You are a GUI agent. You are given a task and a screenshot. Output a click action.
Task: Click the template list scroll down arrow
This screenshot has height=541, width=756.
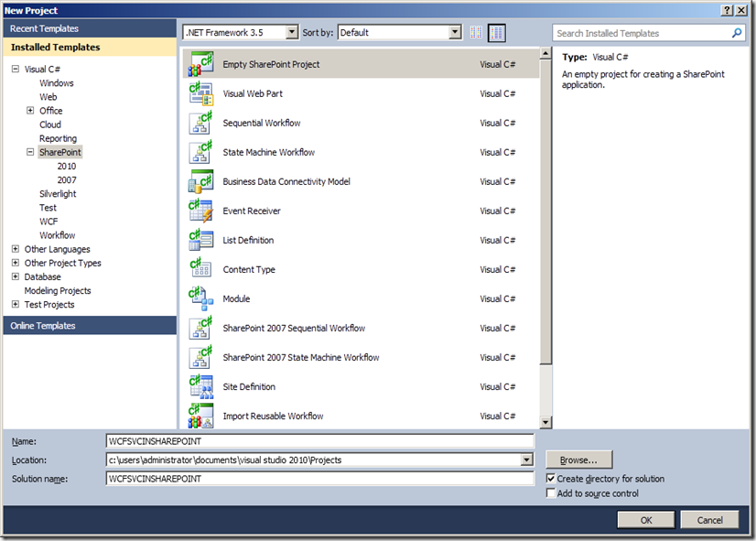click(545, 422)
